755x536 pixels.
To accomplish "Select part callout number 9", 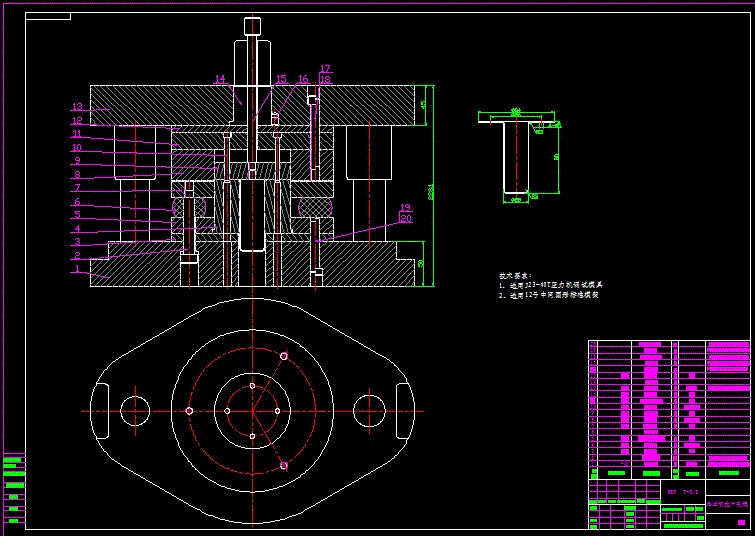I will coord(77,161).
